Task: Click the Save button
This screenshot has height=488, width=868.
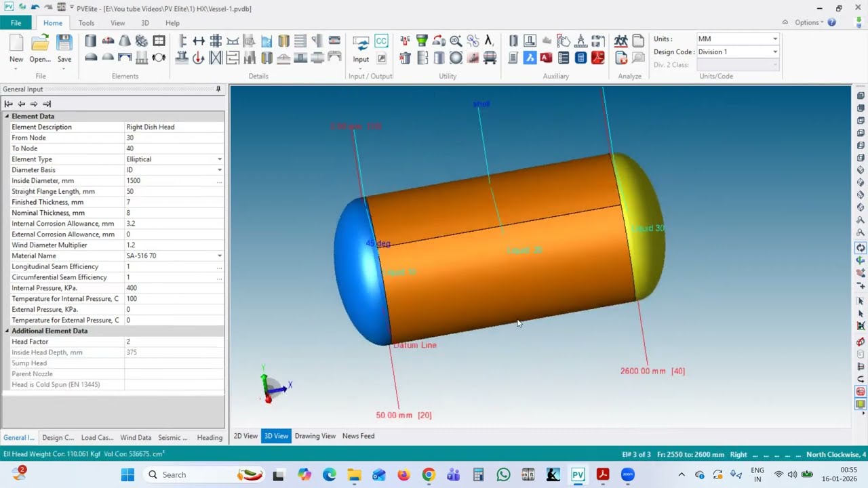Action: pyautogui.click(x=64, y=50)
